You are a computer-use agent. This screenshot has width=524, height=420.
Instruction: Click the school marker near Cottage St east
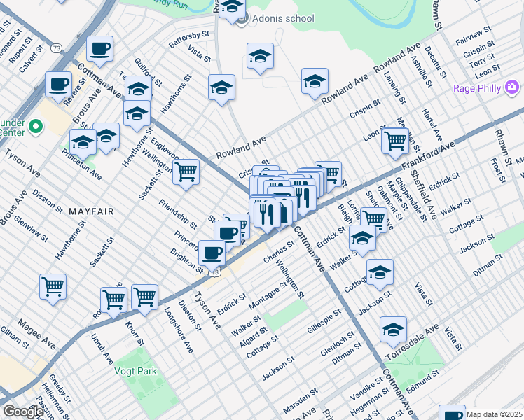coord(380,274)
